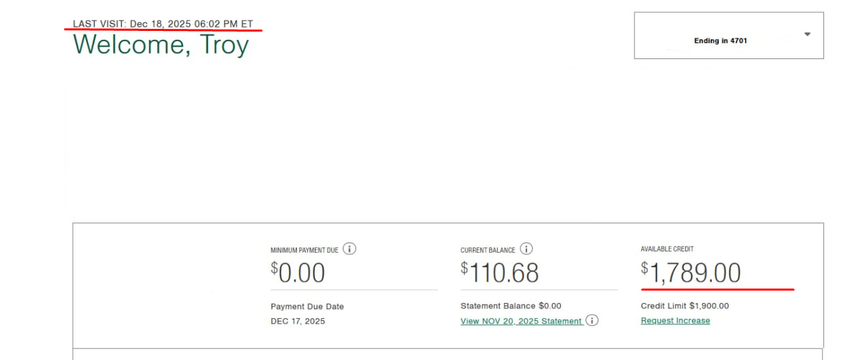
Task: Click the $1,789.00 available credit amount
Action: point(691,273)
